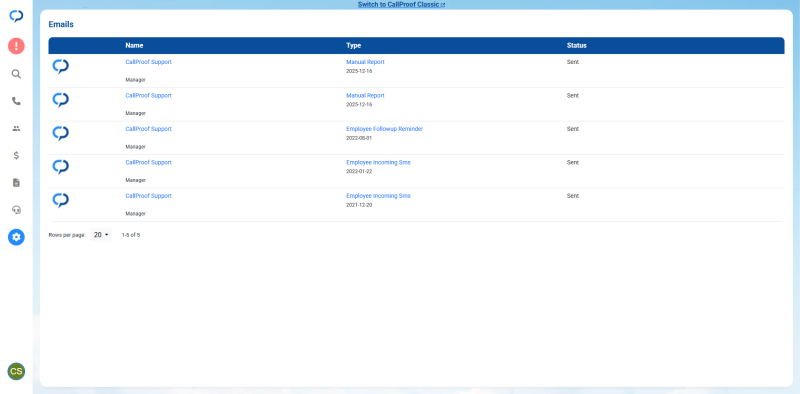Click the date 2021-12-20
The height and width of the screenshot is (394, 800).
point(359,205)
